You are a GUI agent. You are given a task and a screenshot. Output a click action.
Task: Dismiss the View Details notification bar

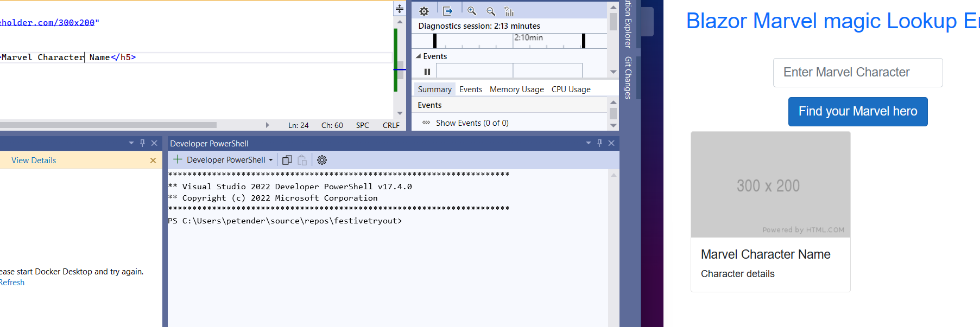pyautogui.click(x=153, y=161)
